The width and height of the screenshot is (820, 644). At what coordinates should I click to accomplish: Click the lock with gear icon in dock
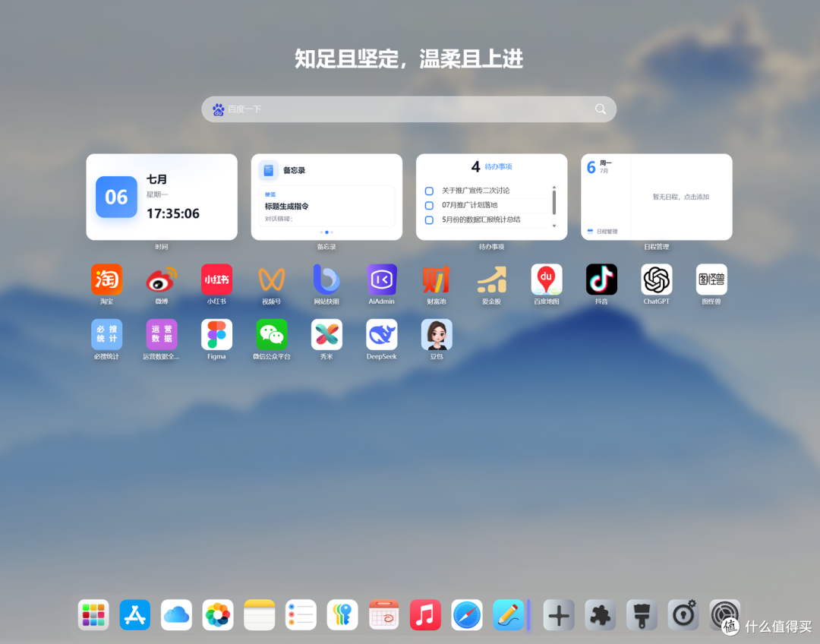pyautogui.click(x=683, y=614)
